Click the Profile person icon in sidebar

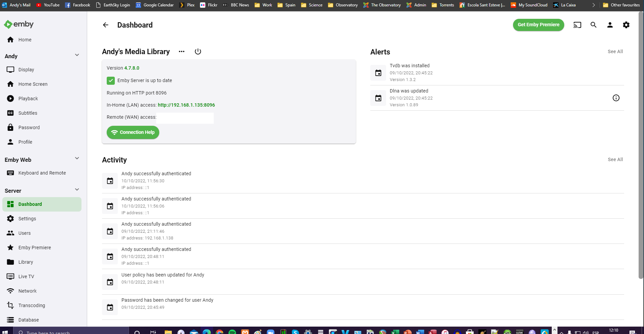tap(10, 142)
